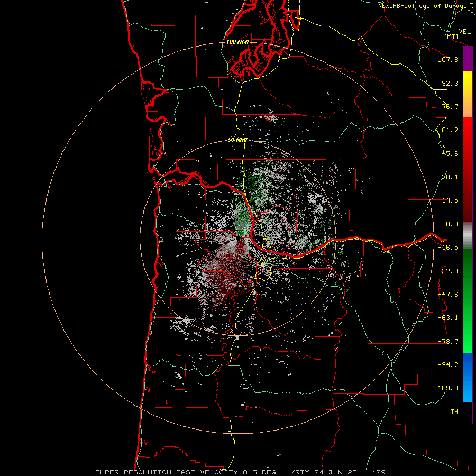This screenshot has height=476, width=476.
Task: Click the -16.5 velocity scale value
Action: pyautogui.click(x=448, y=248)
